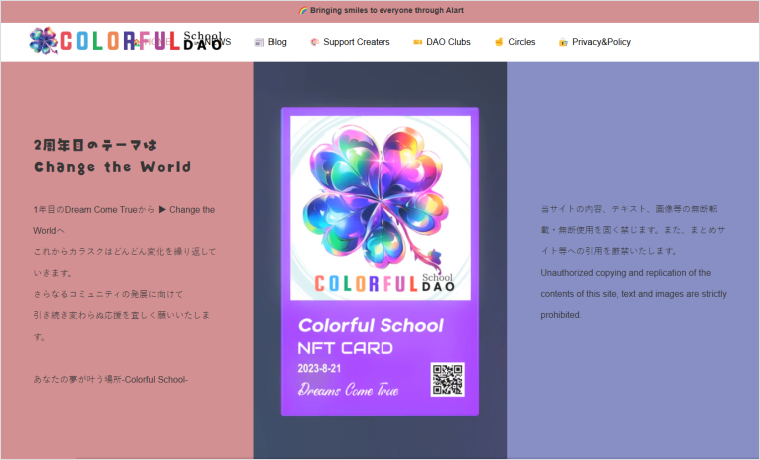Click the partially hidden NEWS menu item
Screen dimensions: 760x460
tap(222, 42)
